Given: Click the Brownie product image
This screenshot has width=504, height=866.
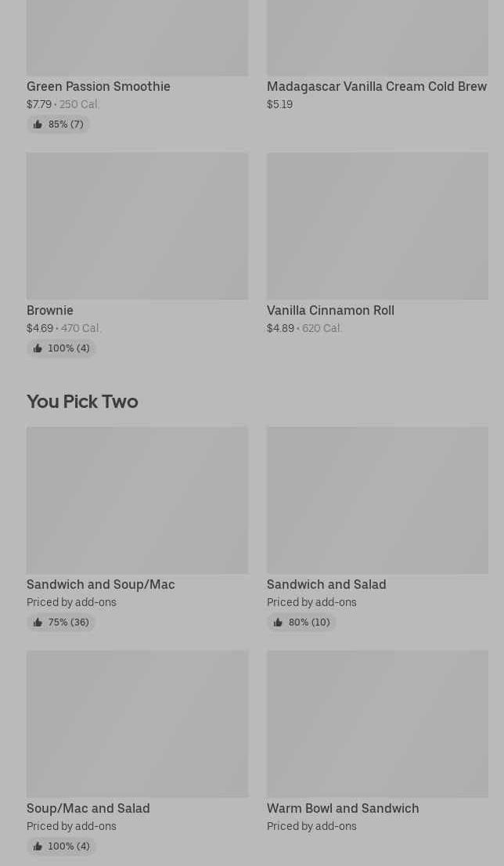Looking at the screenshot, I should click(137, 226).
